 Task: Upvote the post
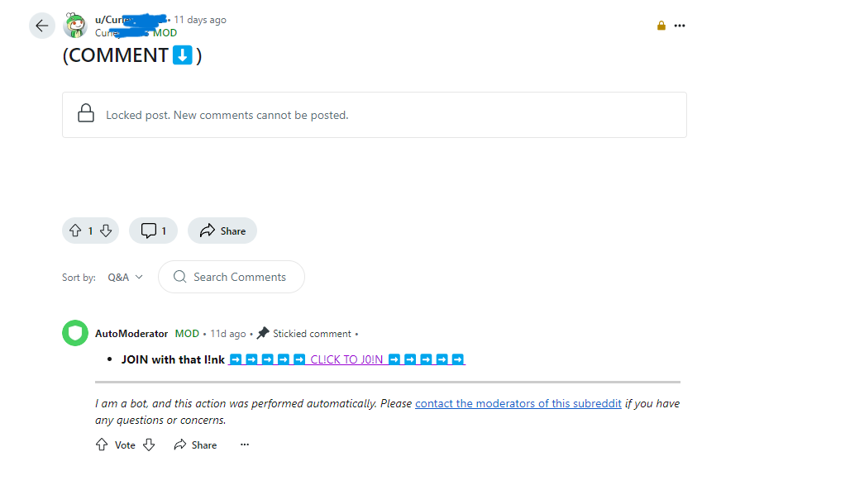[x=75, y=231]
